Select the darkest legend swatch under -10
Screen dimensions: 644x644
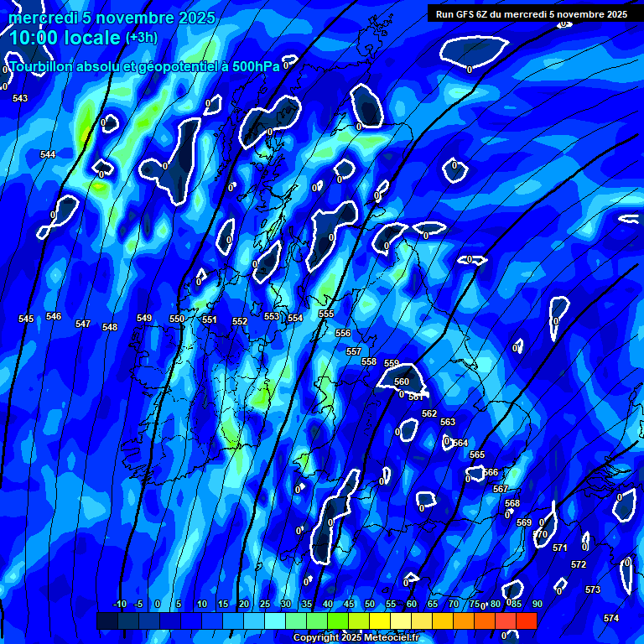[x=107, y=621]
